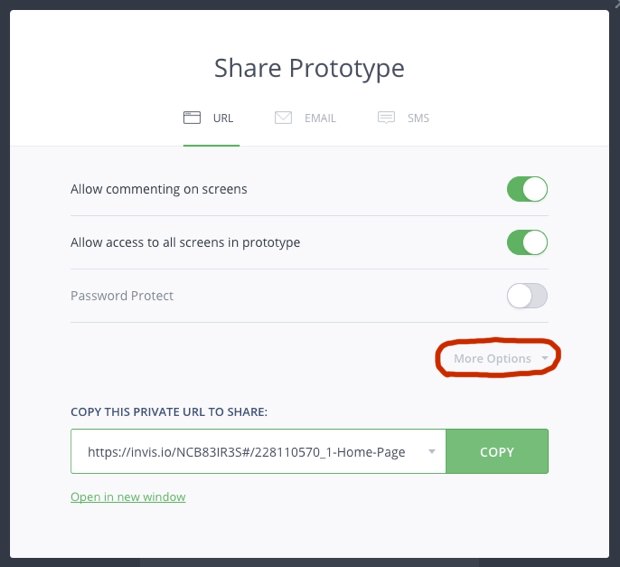Screen dimensions: 620x567
Task: Click the green COPY button
Action: 497,451
